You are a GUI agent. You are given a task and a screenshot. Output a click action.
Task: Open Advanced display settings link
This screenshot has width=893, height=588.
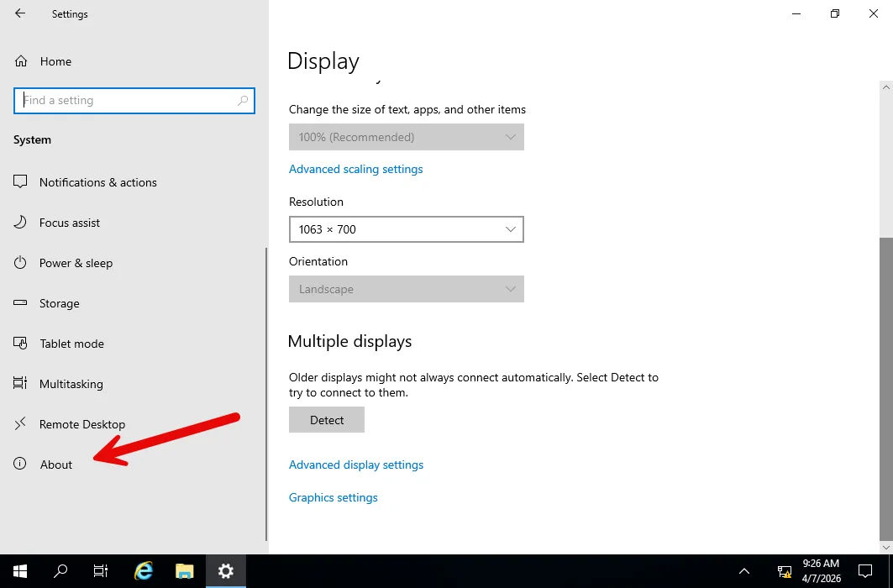click(x=355, y=465)
